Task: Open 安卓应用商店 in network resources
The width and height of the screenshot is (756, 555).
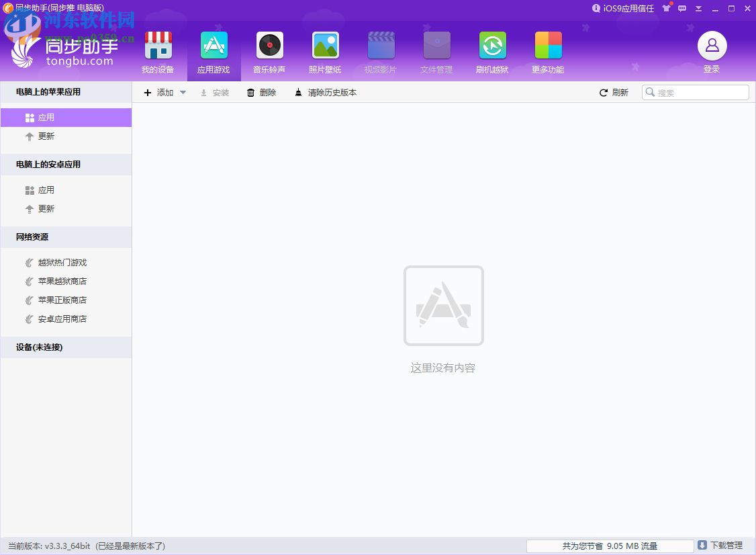Action: pos(66,319)
